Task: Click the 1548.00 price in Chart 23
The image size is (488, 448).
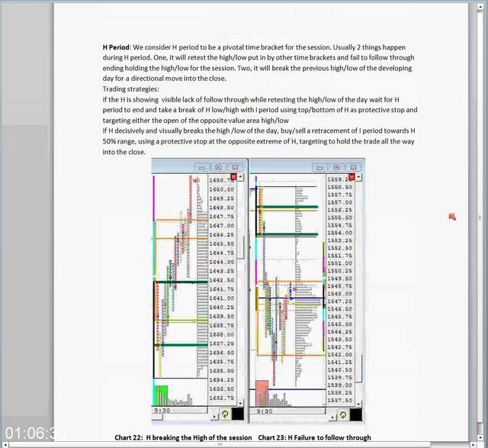Action: coord(340,294)
